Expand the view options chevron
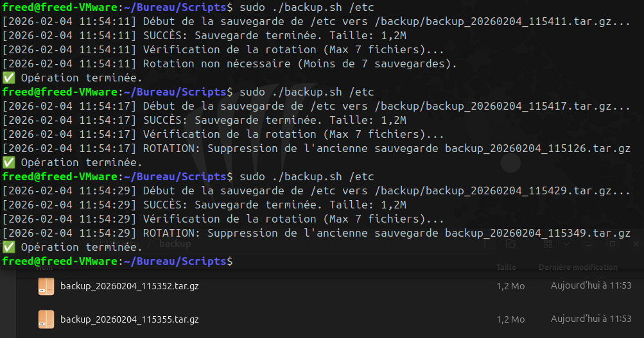The width and height of the screenshot is (644, 338). coord(566,244)
